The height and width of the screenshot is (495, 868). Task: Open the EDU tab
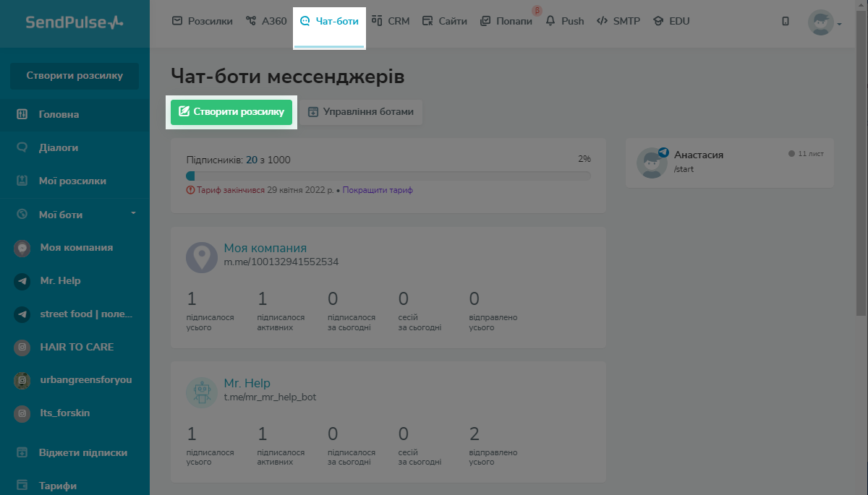671,21
